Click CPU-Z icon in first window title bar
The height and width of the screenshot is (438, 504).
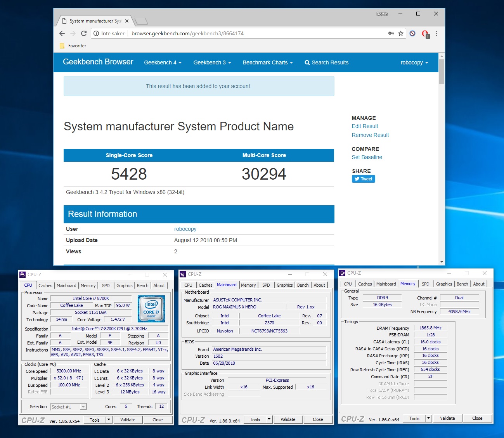(x=23, y=275)
